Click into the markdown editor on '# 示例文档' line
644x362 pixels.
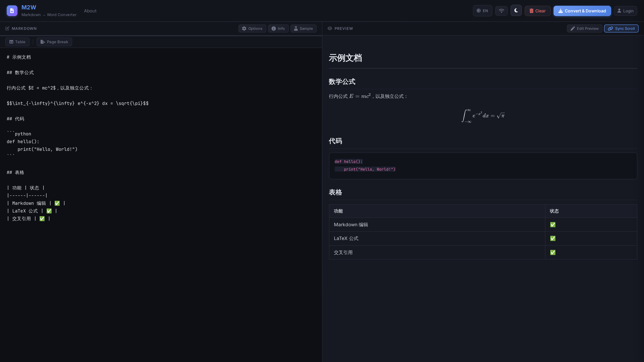(x=19, y=57)
